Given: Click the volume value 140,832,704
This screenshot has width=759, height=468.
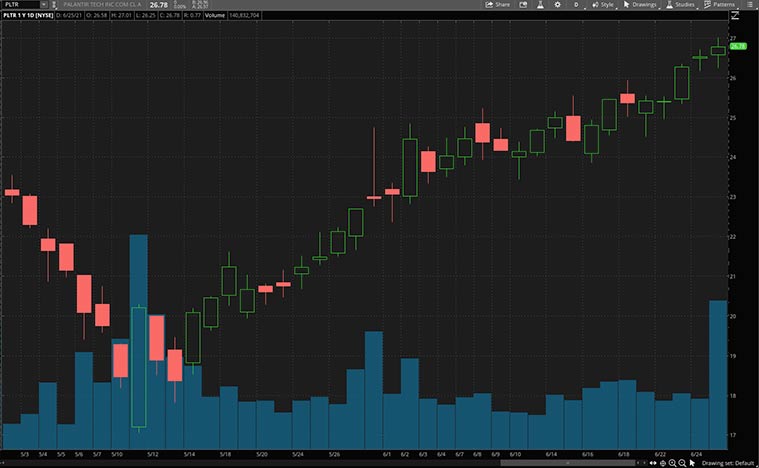Looking at the screenshot, I should [x=244, y=15].
